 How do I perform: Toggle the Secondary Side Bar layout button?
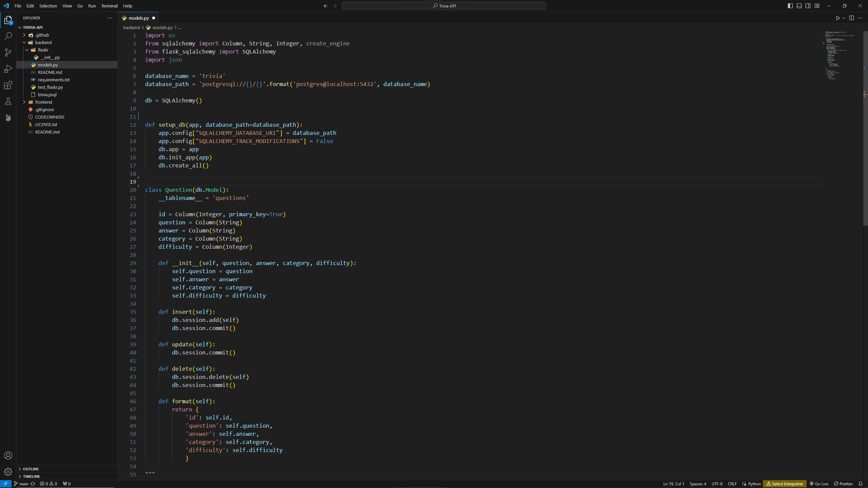coord(808,6)
